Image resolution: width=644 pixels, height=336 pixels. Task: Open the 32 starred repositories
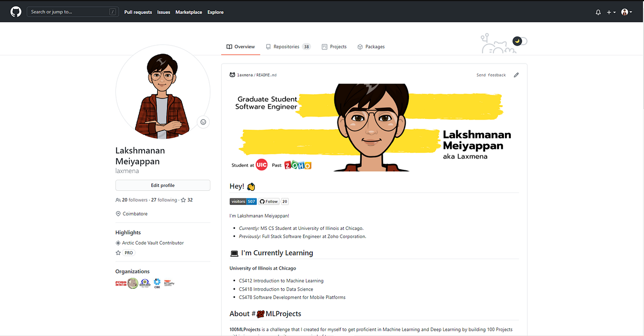(x=187, y=200)
